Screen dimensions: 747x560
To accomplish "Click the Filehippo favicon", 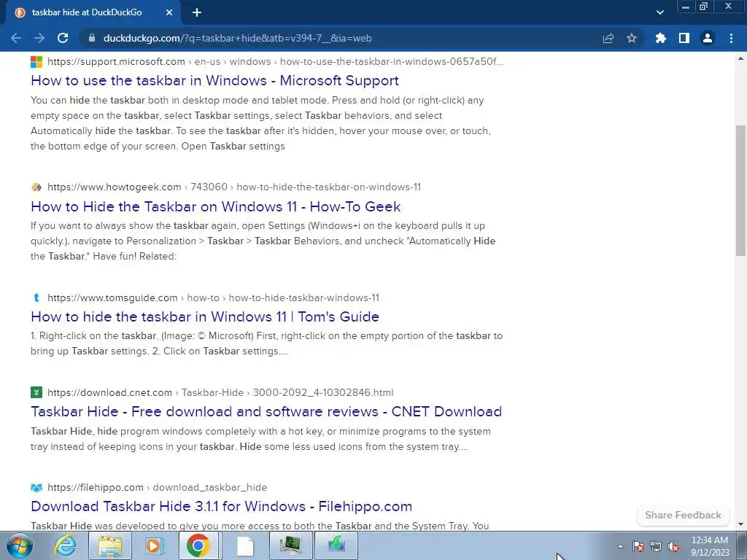I will coord(36,488).
